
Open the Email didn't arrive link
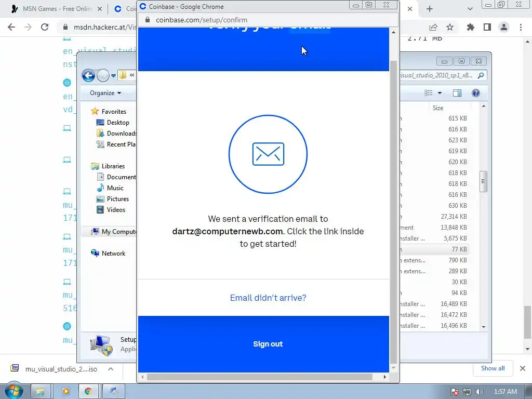point(268,298)
